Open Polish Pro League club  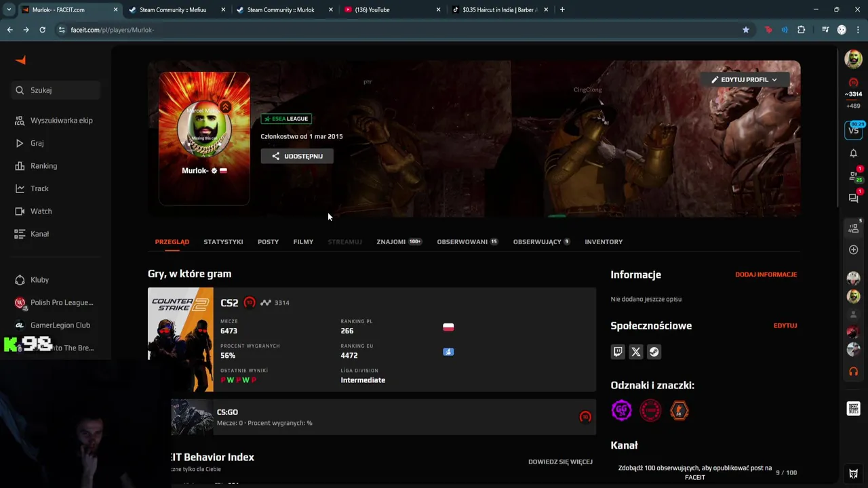point(56,302)
